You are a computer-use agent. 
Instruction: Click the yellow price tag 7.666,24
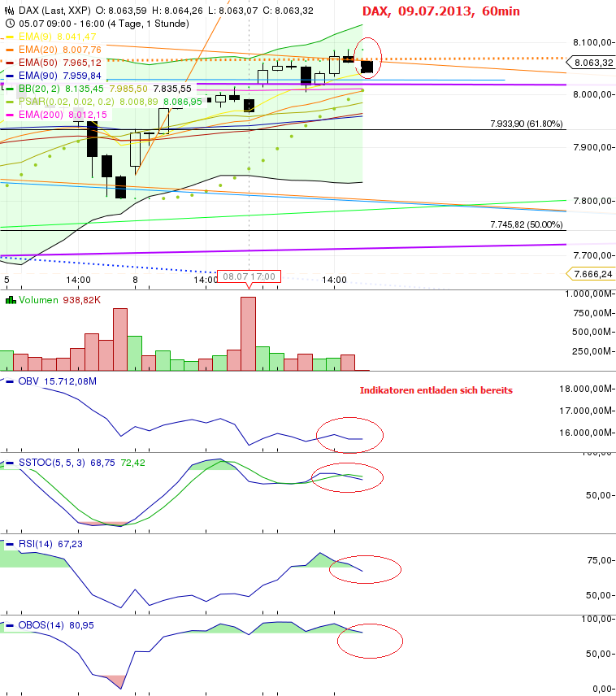(x=592, y=274)
